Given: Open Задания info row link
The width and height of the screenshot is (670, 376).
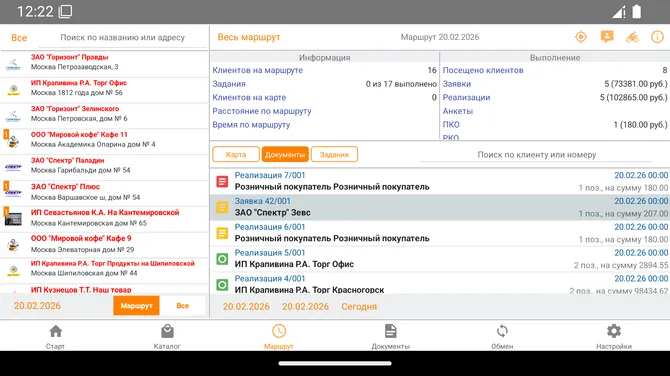Looking at the screenshot, I should tap(325, 84).
